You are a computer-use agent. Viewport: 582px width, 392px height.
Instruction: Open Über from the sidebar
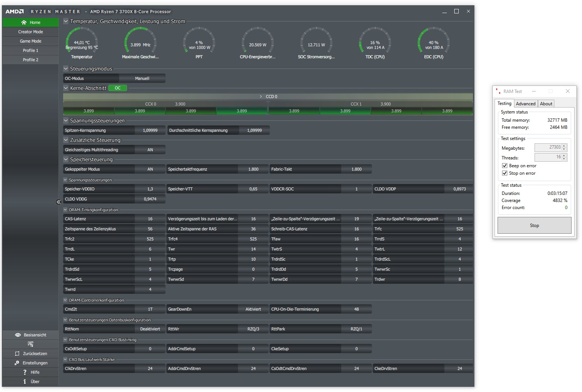tap(31, 382)
